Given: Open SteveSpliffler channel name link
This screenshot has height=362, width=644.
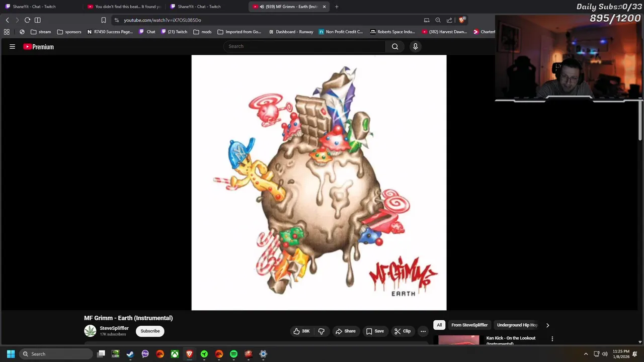Looking at the screenshot, I should (x=114, y=328).
